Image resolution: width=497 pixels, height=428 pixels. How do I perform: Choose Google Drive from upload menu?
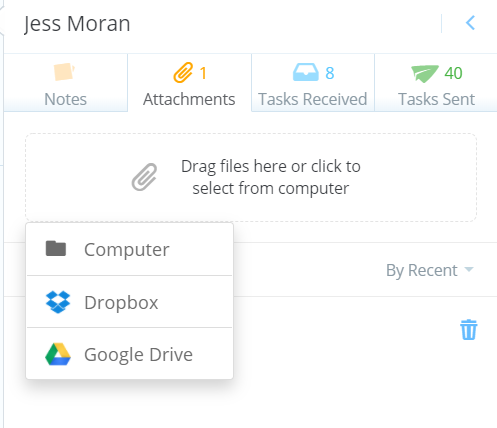click(x=130, y=354)
